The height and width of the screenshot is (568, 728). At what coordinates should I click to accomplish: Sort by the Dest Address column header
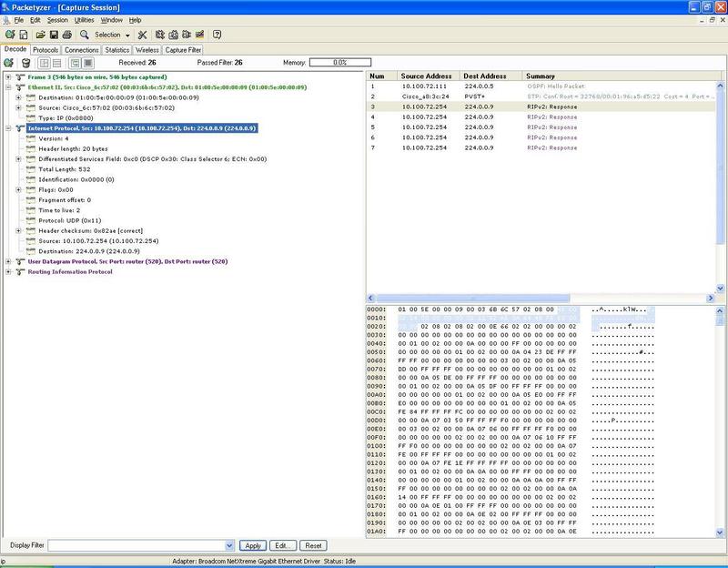[490, 76]
